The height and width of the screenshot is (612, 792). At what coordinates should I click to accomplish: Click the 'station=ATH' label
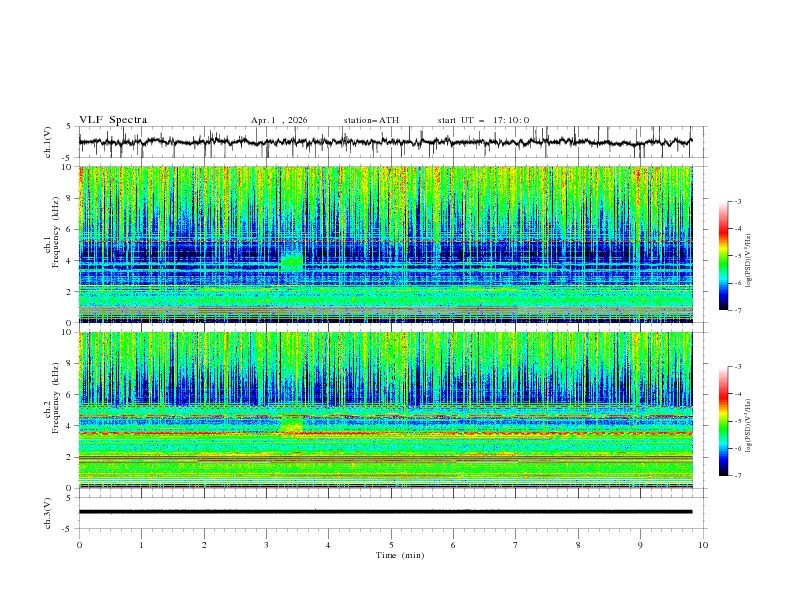pos(371,120)
